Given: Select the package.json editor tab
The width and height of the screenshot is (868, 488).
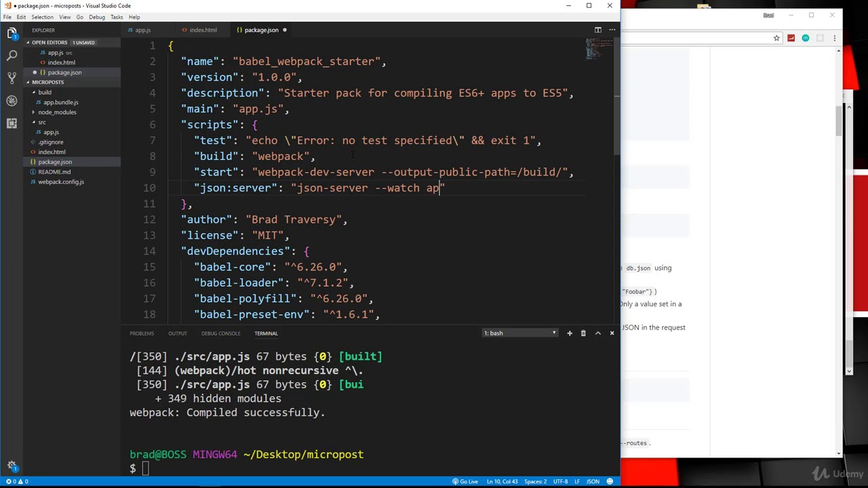Looking at the screenshot, I should (x=261, y=30).
